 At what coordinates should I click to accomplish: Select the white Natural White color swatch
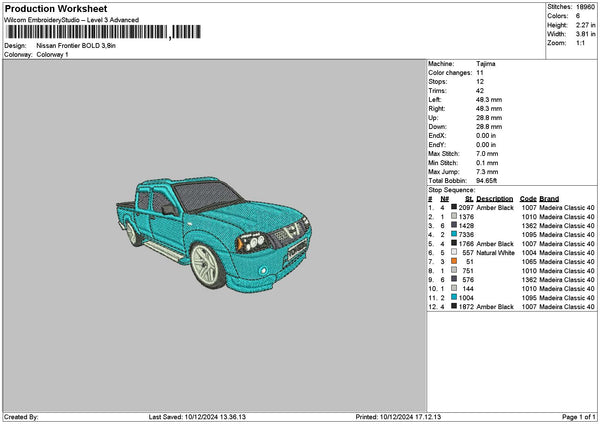point(455,252)
